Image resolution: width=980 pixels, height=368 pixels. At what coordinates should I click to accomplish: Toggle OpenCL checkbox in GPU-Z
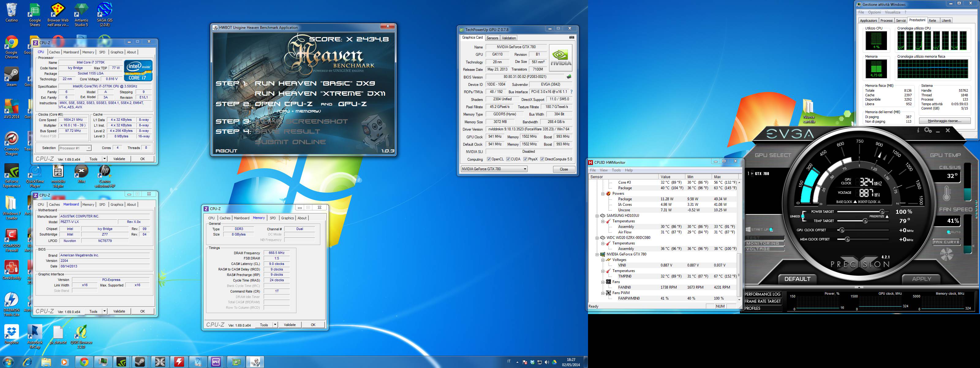tap(489, 159)
